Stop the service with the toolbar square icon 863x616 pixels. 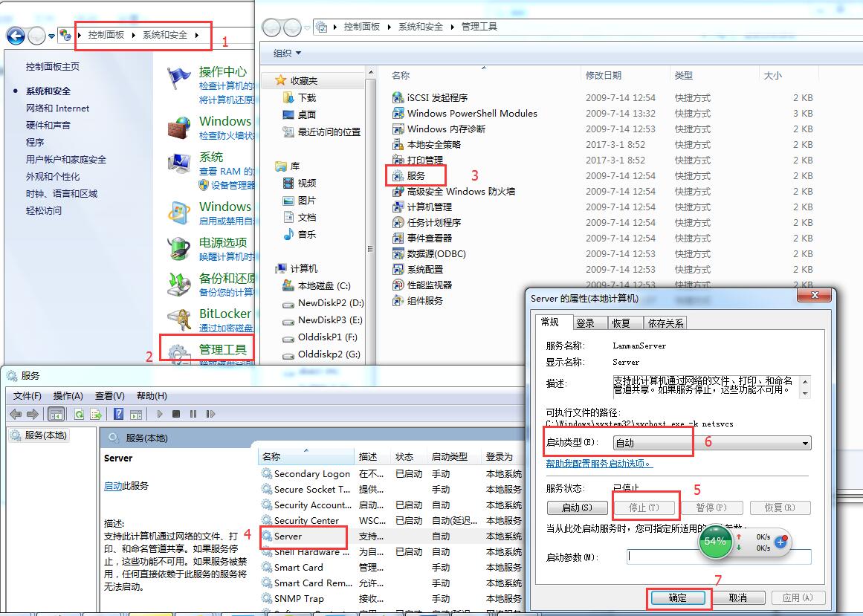[176, 414]
